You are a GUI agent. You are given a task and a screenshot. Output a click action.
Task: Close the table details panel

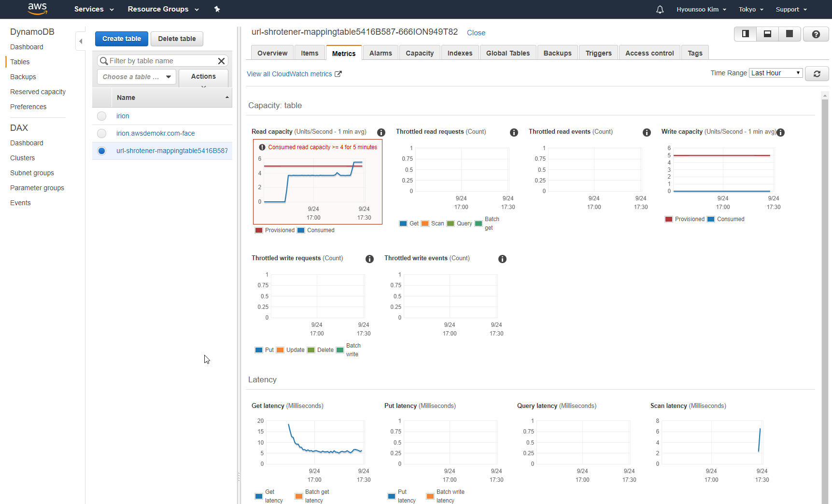[x=476, y=33]
